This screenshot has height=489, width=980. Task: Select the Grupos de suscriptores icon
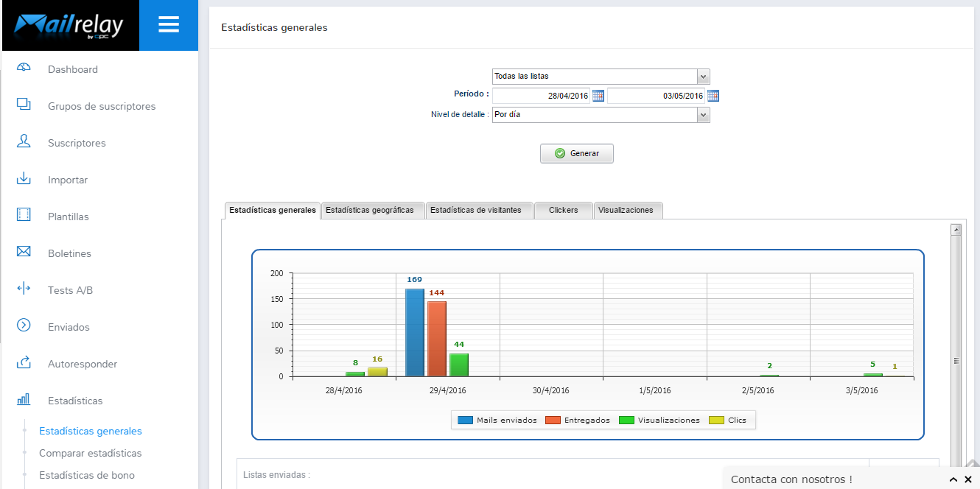point(24,105)
